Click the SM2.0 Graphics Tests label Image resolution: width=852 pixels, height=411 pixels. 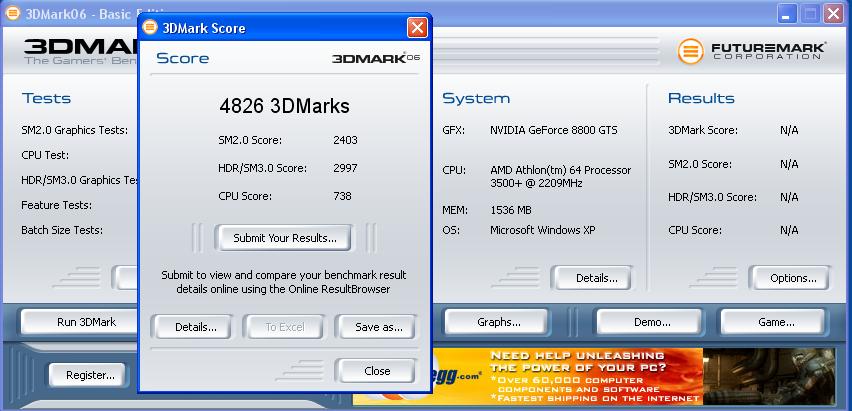(x=74, y=130)
